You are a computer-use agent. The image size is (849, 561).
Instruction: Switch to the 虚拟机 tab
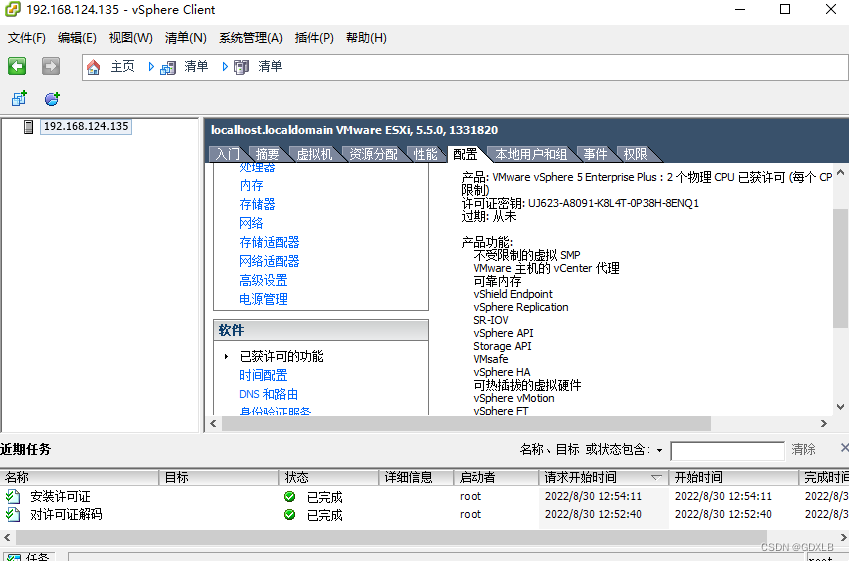coord(314,154)
